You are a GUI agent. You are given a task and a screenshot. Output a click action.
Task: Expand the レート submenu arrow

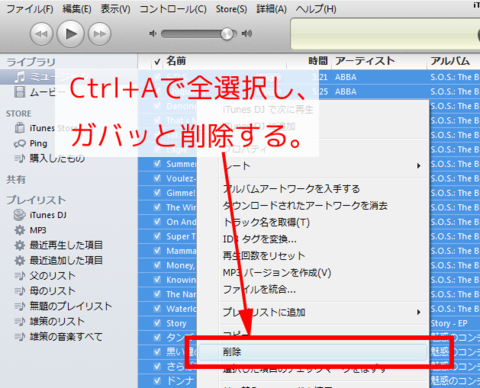[419, 166]
